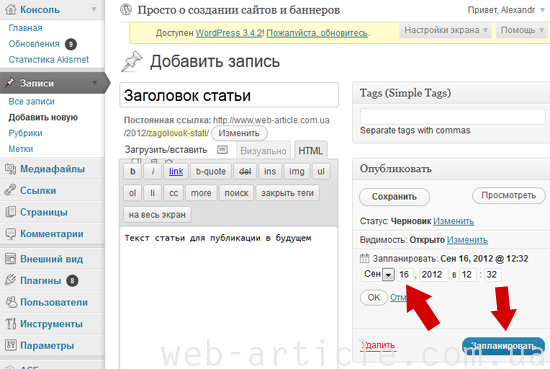Click the Пользователи users icon
Viewport: 550px width, 369px height.
point(11,302)
